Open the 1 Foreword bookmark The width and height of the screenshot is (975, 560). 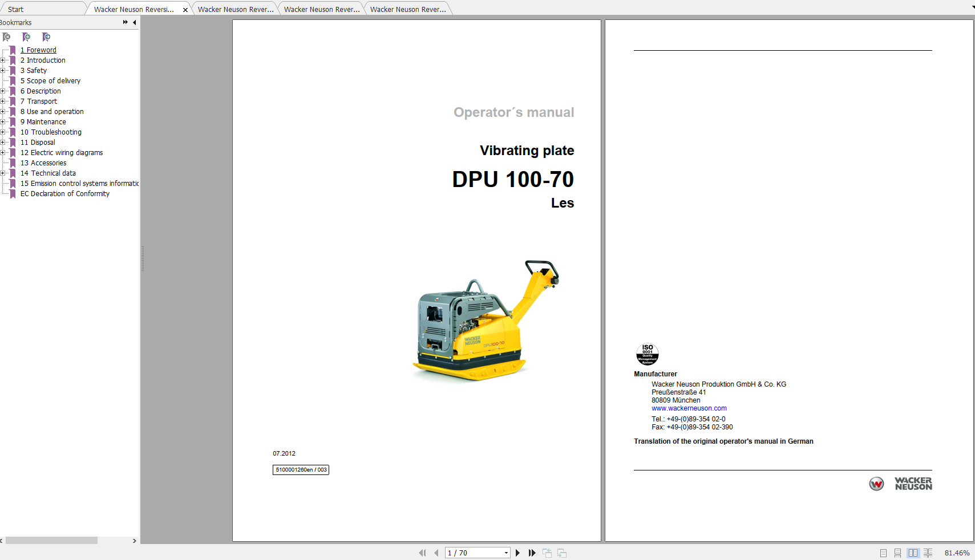click(38, 50)
